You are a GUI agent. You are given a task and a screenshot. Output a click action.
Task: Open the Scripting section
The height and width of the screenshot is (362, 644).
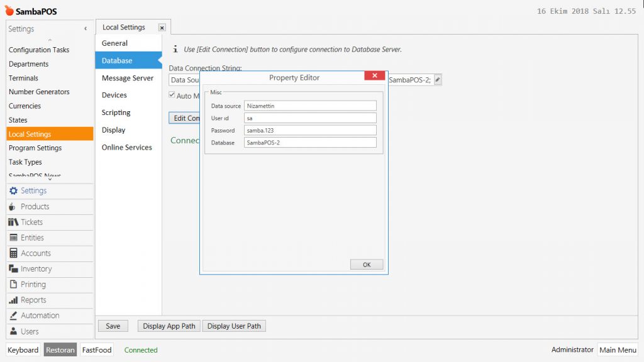point(128,112)
